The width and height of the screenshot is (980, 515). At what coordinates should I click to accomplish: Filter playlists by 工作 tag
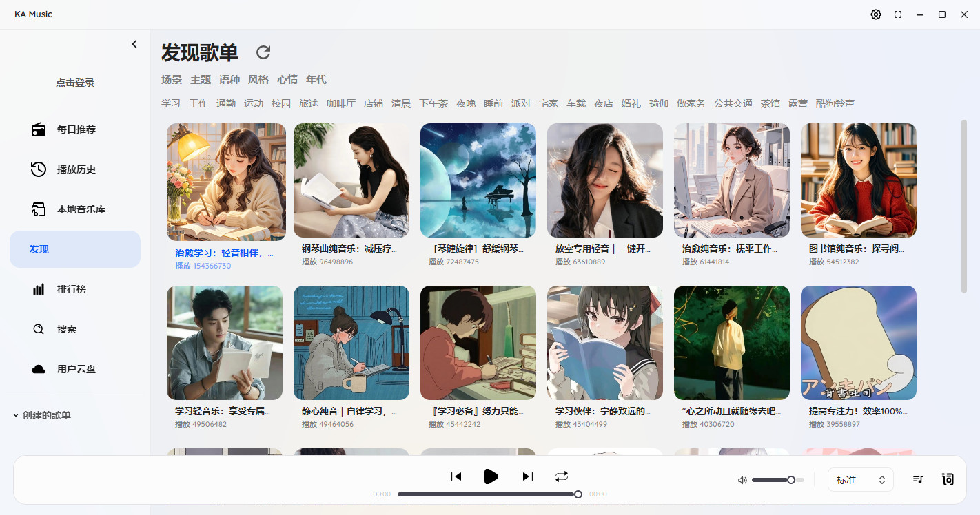(198, 104)
